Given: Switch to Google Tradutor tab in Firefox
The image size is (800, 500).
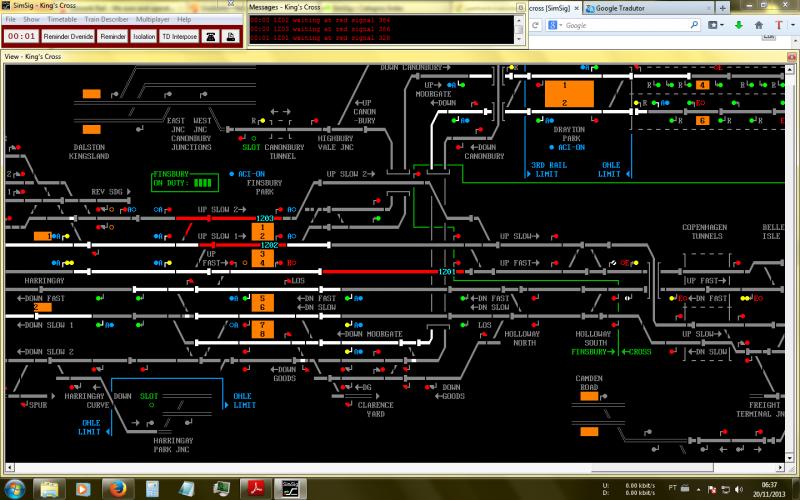Looking at the screenshot, I should coord(648,8).
